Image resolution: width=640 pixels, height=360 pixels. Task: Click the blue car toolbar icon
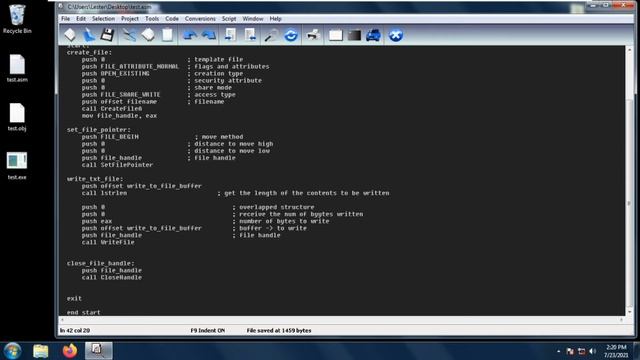point(373,35)
